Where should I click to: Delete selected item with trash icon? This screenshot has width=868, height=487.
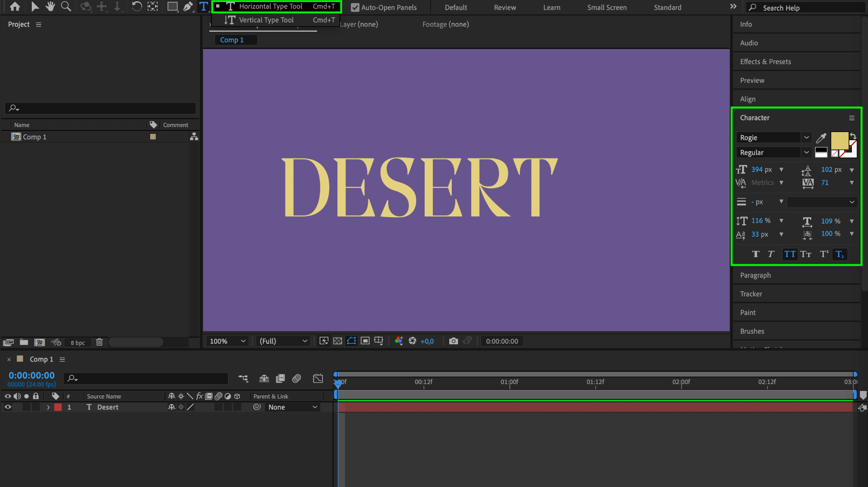pyautogui.click(x=99, y=342)
